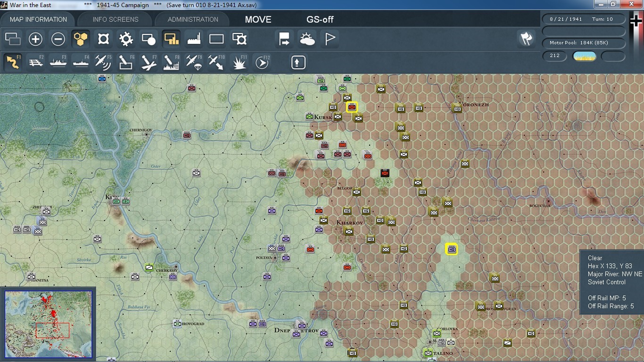Select F3 naval transport mode

[x=58, y=62]
